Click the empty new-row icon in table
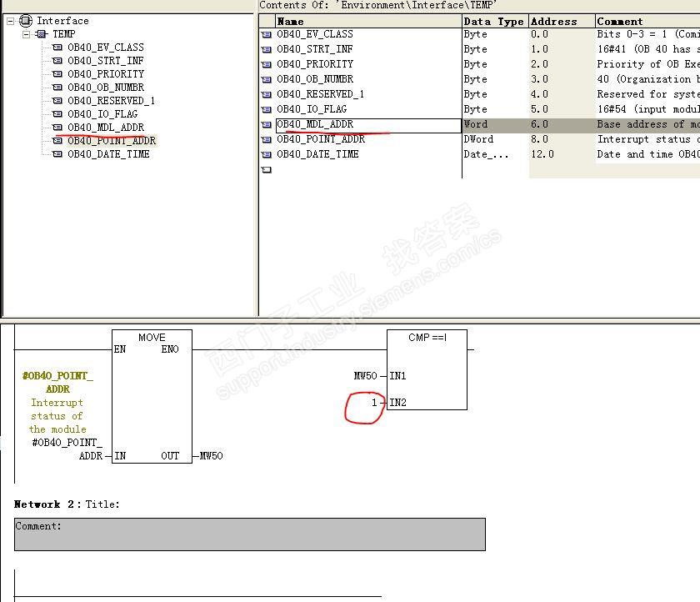 [267, 170]
